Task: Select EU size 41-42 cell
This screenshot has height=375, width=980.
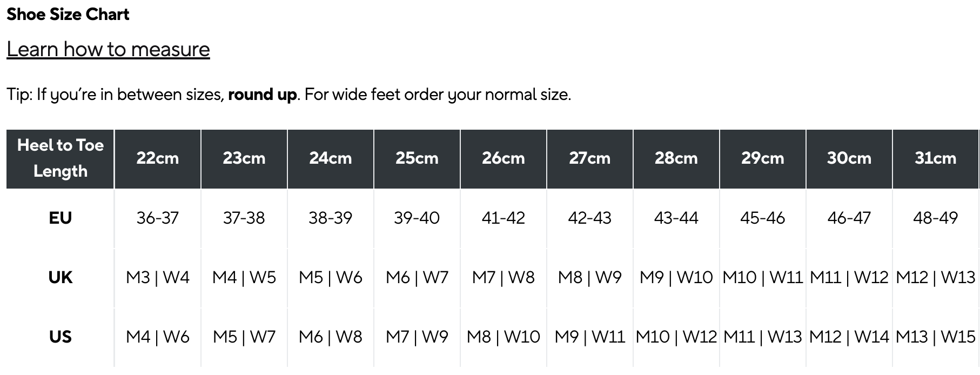Action: point(503,218)
